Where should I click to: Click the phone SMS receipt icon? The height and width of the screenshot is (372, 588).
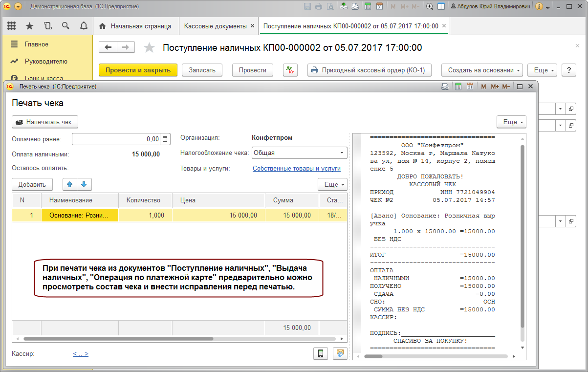pos(320,353)
